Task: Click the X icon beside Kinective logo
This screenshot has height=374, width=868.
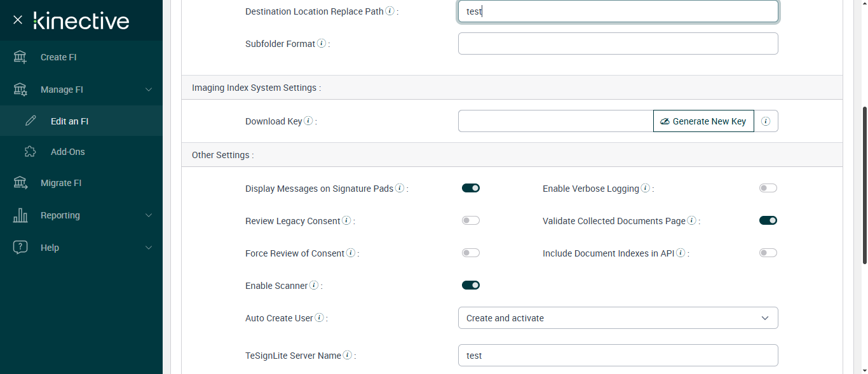Action: click(18, 20)
